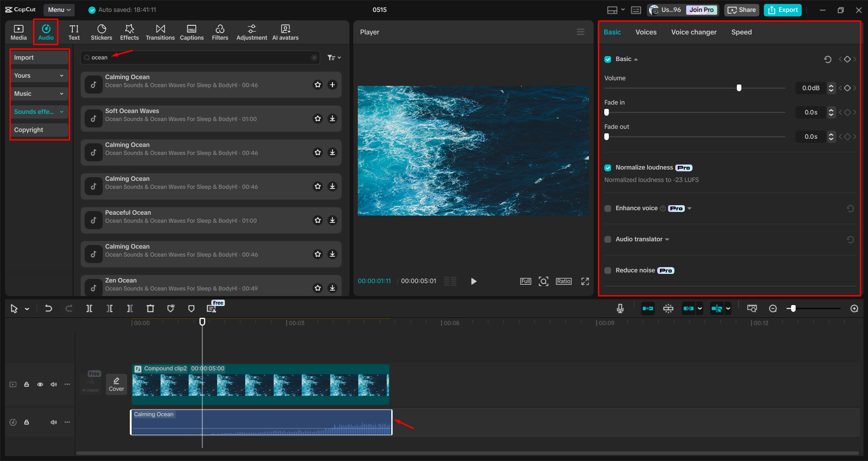Expand the Music category in the sidebar
This screenshot has width=868, height=461.
point(62,94)
